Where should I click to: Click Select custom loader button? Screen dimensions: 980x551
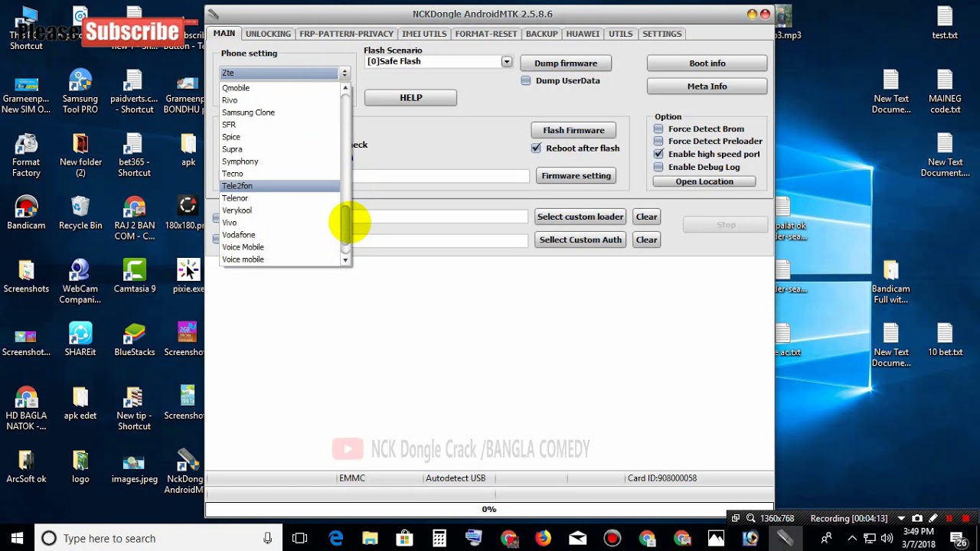pos(580,217)
